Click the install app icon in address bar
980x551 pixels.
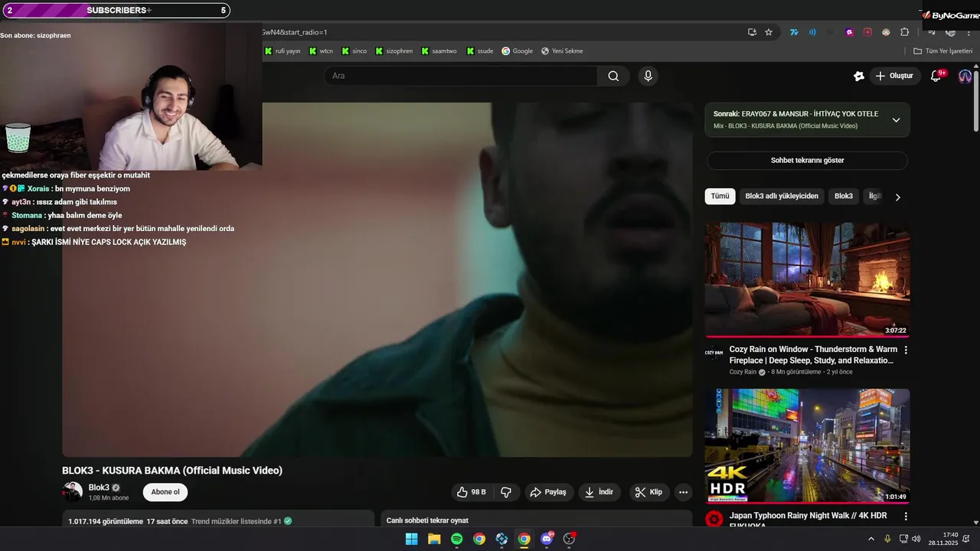752,32
